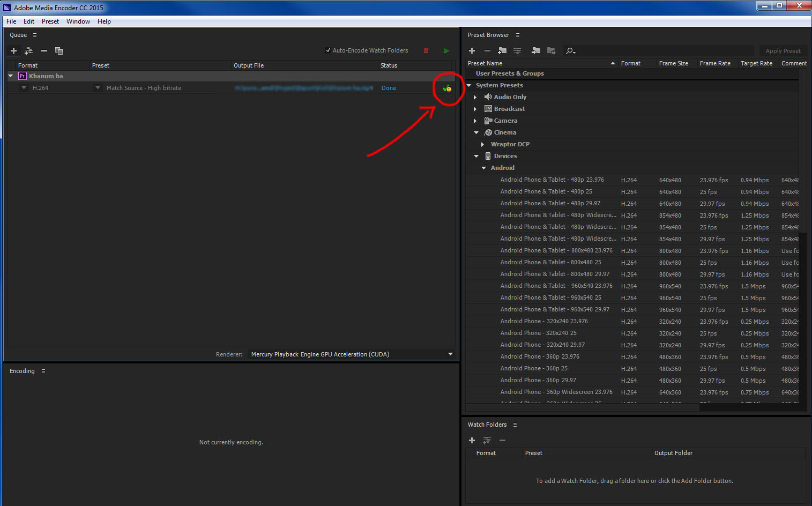Collapse the Khanum ha queue item

point(11,76)
